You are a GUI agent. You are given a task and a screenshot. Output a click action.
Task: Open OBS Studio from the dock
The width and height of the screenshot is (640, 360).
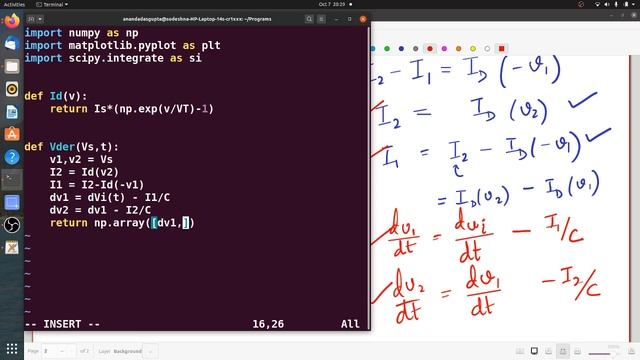coord(12,225)
